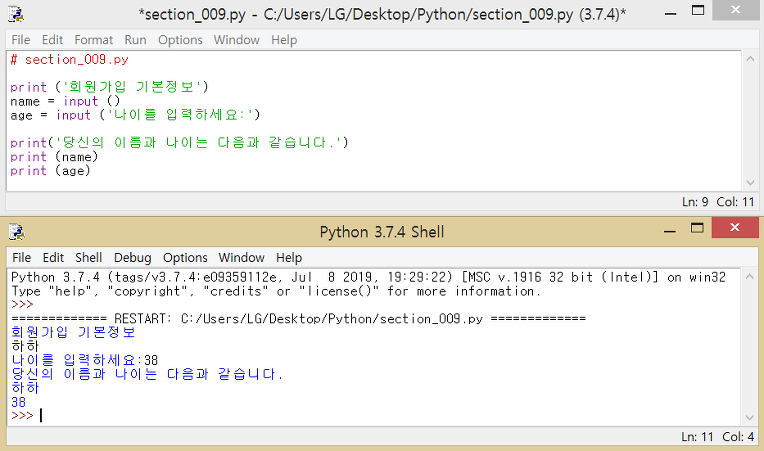
Task: Click the age = input code line
Action: tap(135, 115)
